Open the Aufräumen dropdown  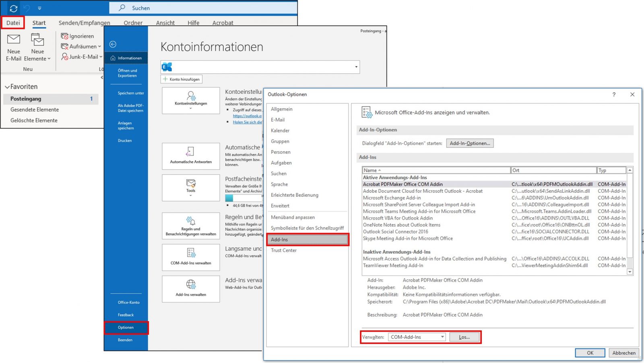[x=81, y=46]
